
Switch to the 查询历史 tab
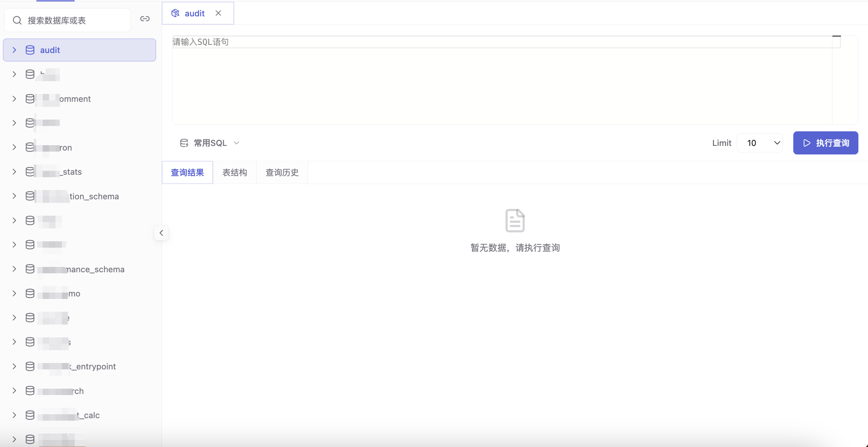pyautogui.click(x=282, y=173)
